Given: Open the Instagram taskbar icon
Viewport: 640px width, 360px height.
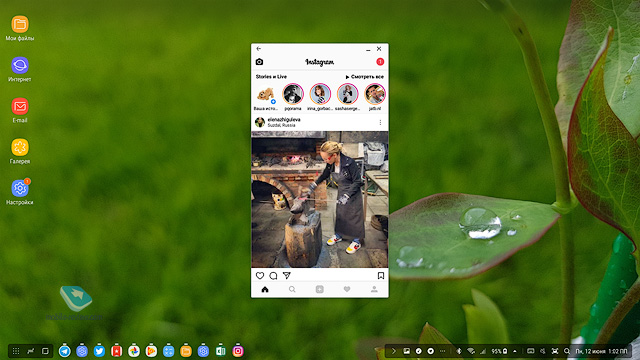Looking at the screenshot, I should (x=238, y=351).
